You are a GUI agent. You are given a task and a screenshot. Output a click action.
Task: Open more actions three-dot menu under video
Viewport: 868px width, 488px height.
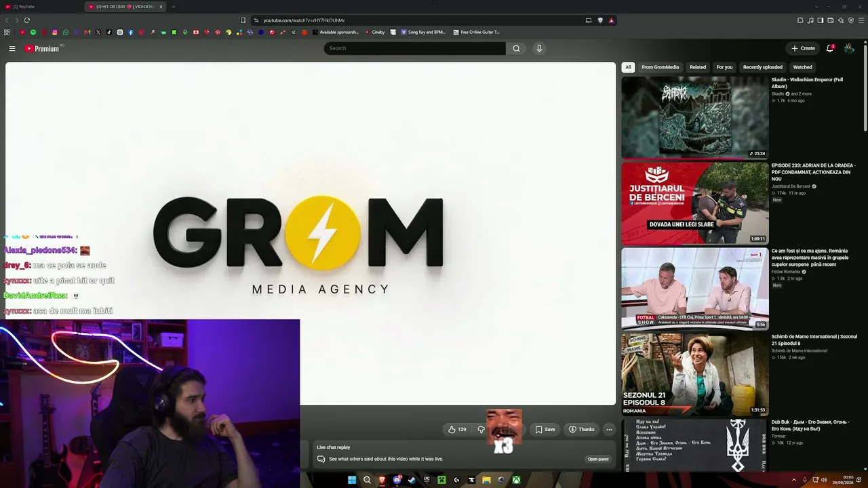pyautogui.click(x=609, y=429)
